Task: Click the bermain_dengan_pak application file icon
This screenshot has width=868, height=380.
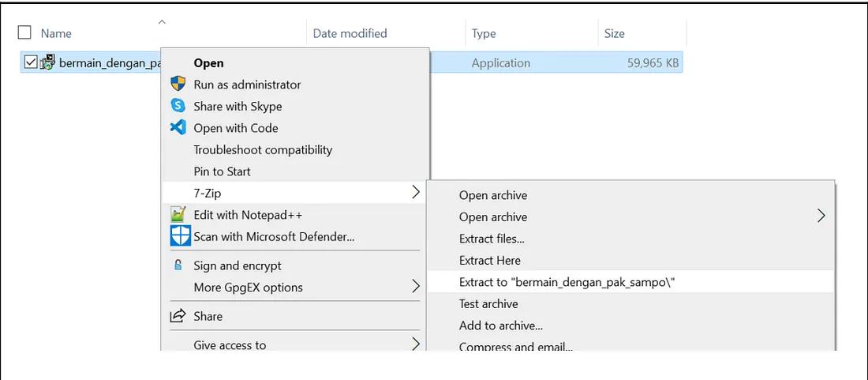Action: tap(48, 62)
